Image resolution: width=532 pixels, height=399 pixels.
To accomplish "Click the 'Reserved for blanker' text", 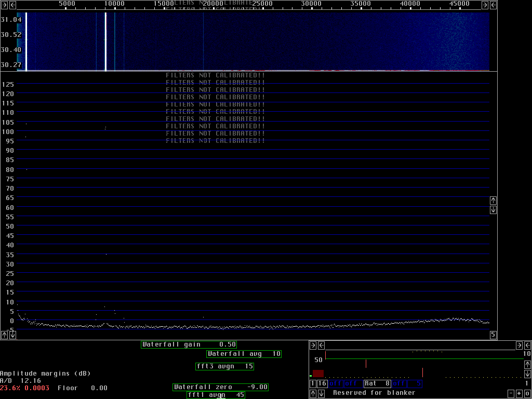I will (374, 393).
